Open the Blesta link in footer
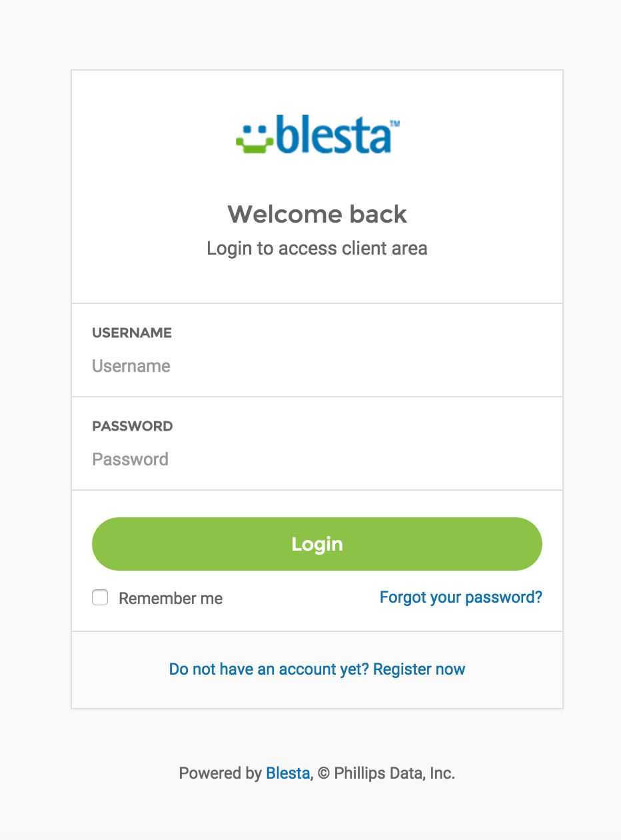621x840 pixels. tap(288, 773)
